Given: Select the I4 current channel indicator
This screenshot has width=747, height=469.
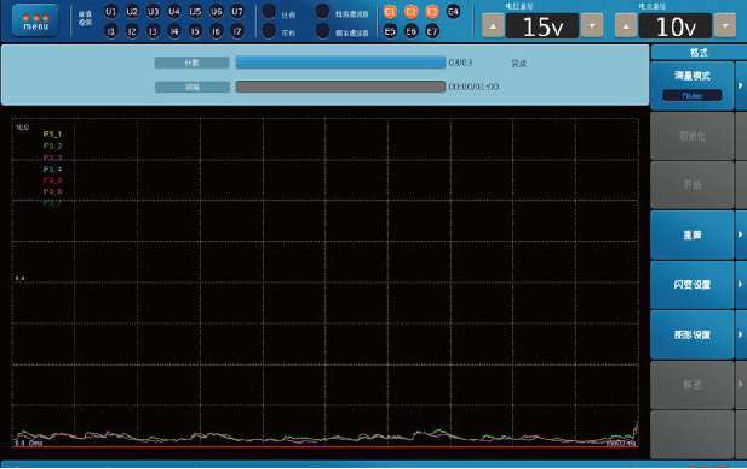Looking at the screenshot, I should tap(174, 32).
